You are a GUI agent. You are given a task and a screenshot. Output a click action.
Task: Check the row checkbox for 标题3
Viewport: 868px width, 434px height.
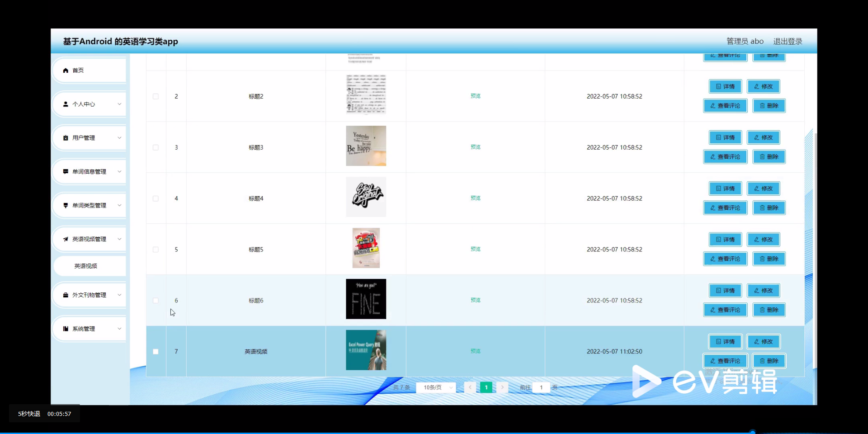pos(156,147)
